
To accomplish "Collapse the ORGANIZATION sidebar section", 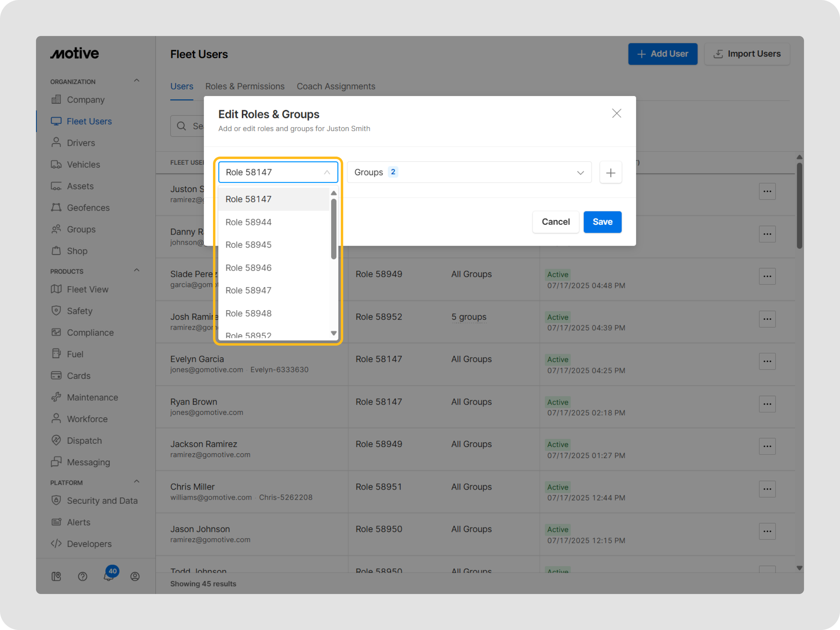I will (137, 81).
